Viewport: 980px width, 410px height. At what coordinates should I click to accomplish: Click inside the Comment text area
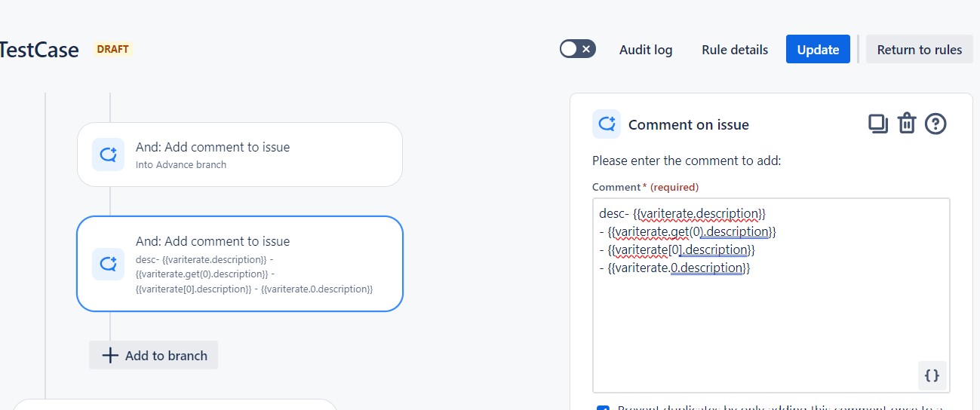[x=771, y=295]
